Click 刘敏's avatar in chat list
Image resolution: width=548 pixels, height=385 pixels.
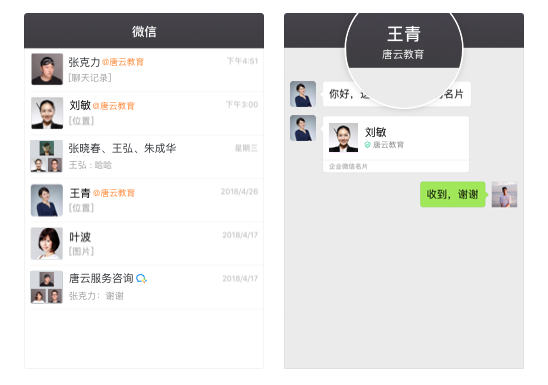pos(47,113)
